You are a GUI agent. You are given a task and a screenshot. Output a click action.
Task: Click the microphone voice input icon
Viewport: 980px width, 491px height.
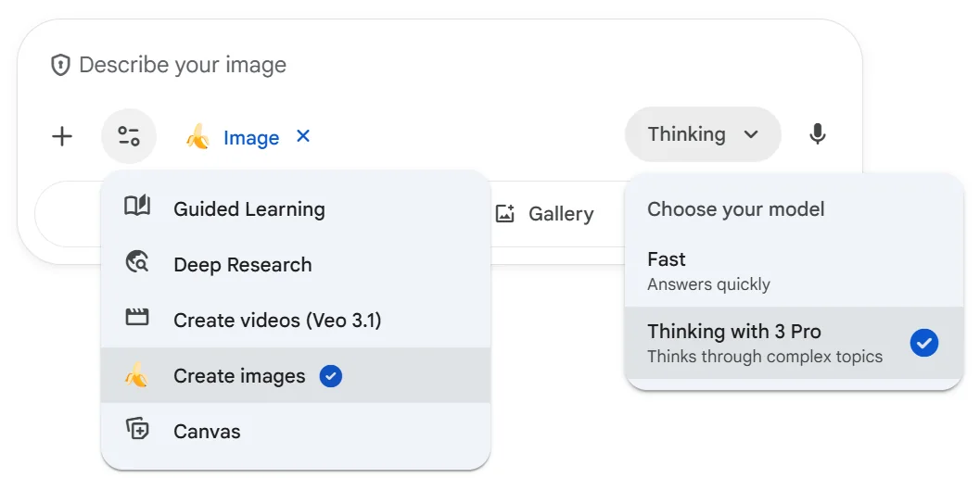[817, 134]
